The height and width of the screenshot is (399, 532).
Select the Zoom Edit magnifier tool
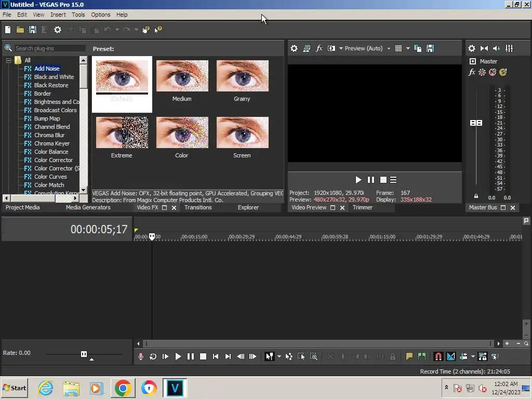pyautogui.click(x=313, y=356)
